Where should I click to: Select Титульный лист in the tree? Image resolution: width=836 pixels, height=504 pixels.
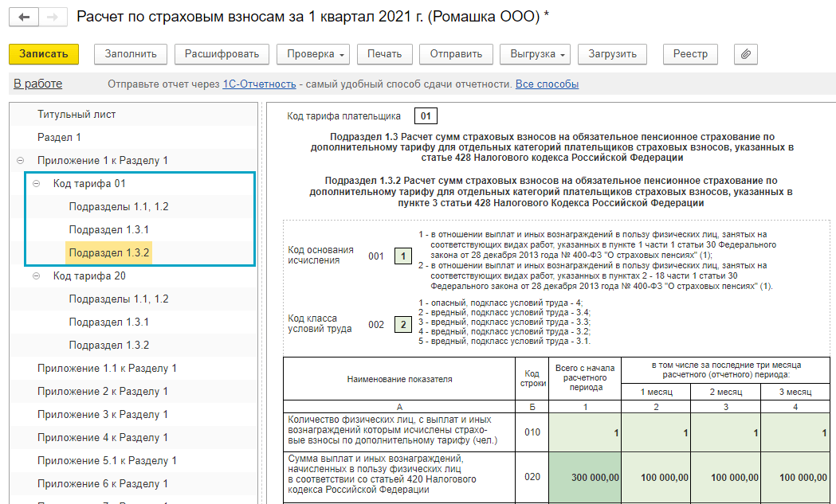(x=77, y=114)
